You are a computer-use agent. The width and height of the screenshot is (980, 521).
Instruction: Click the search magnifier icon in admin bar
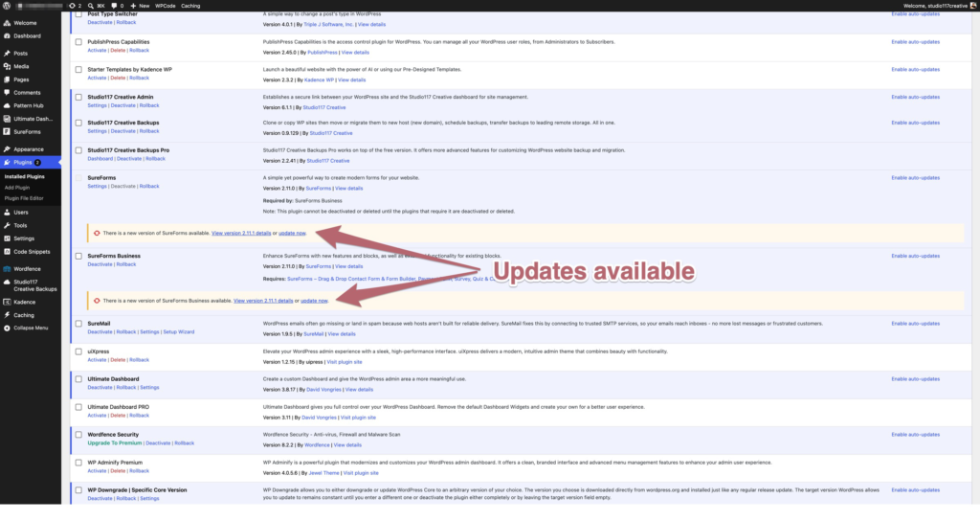click(x=91, y=6)
